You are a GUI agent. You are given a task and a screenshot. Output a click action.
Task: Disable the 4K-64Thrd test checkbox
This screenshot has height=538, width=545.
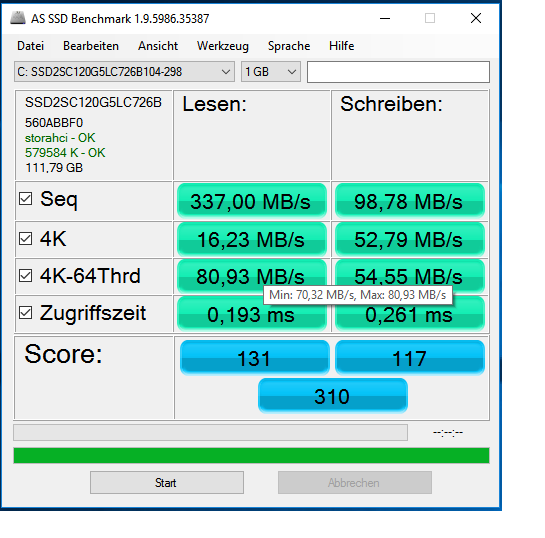(x=26, y=276)
